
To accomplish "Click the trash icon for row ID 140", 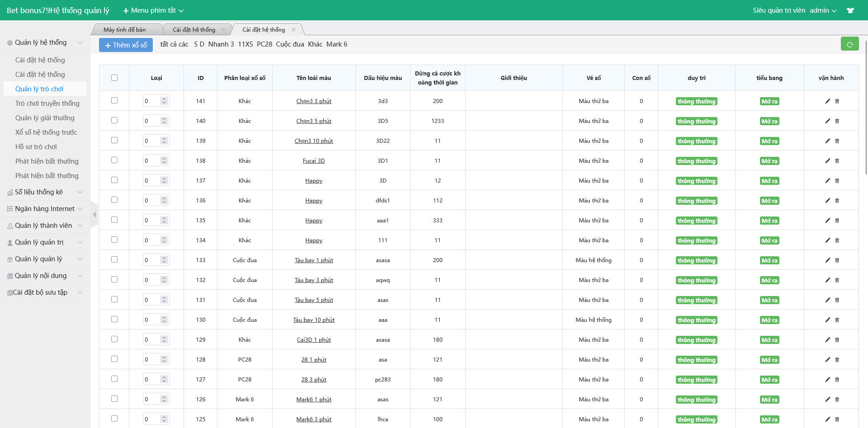I will (x=837, y=121).
